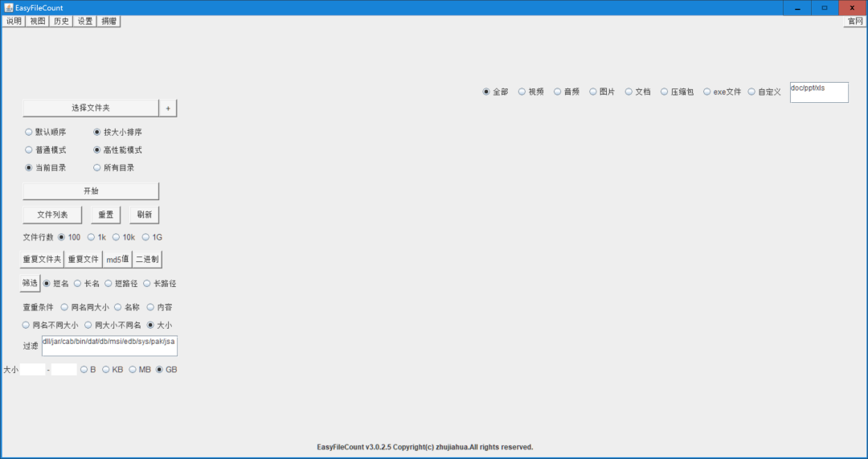Click the + button beside 选择文件夹

[x=168, y=108]
